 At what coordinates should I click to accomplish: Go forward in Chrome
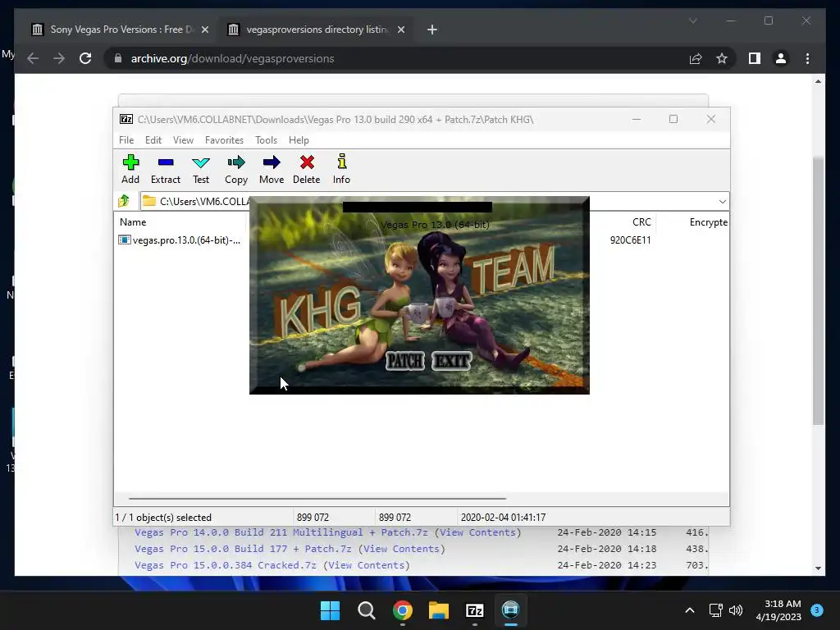59,58
